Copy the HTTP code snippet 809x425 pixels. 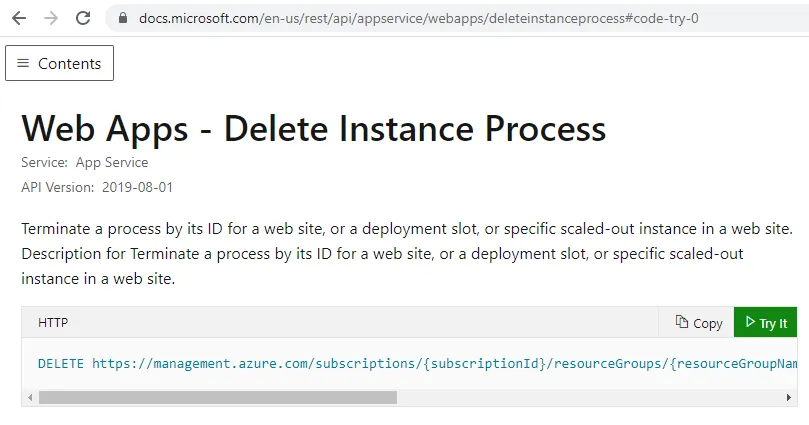click(x=699, y=323)
